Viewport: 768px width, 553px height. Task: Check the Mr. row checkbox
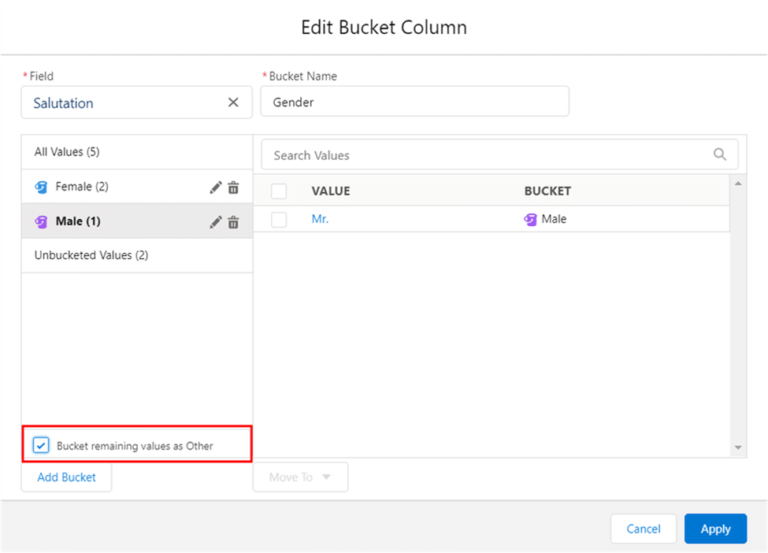point(279,219)
